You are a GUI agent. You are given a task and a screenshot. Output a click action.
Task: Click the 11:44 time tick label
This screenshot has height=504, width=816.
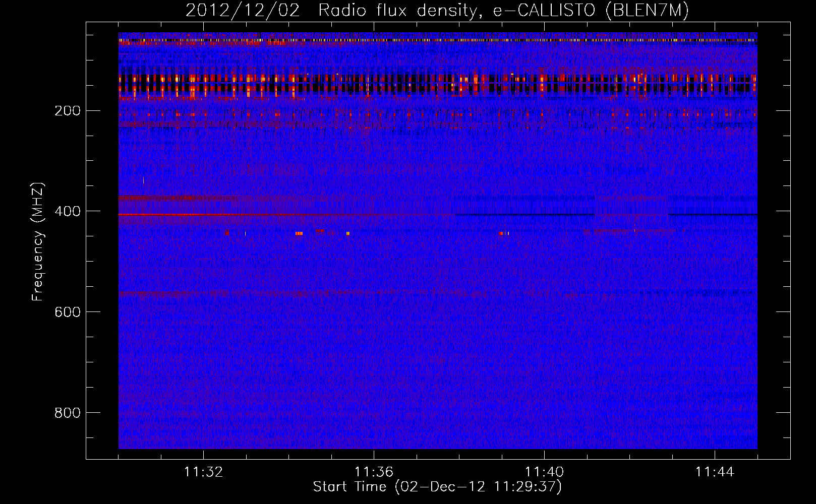click(x=715, y=472)
